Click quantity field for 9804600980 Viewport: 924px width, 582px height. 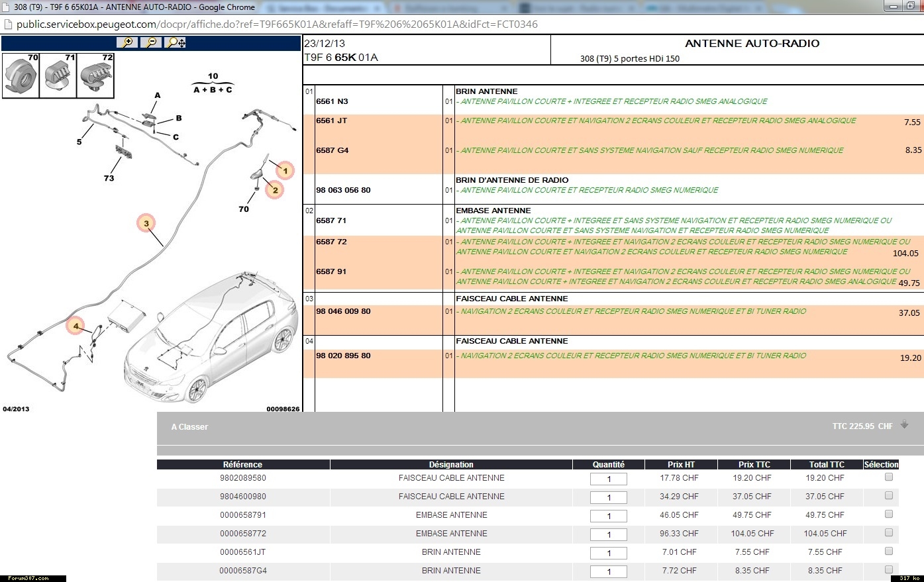(608, 497)
